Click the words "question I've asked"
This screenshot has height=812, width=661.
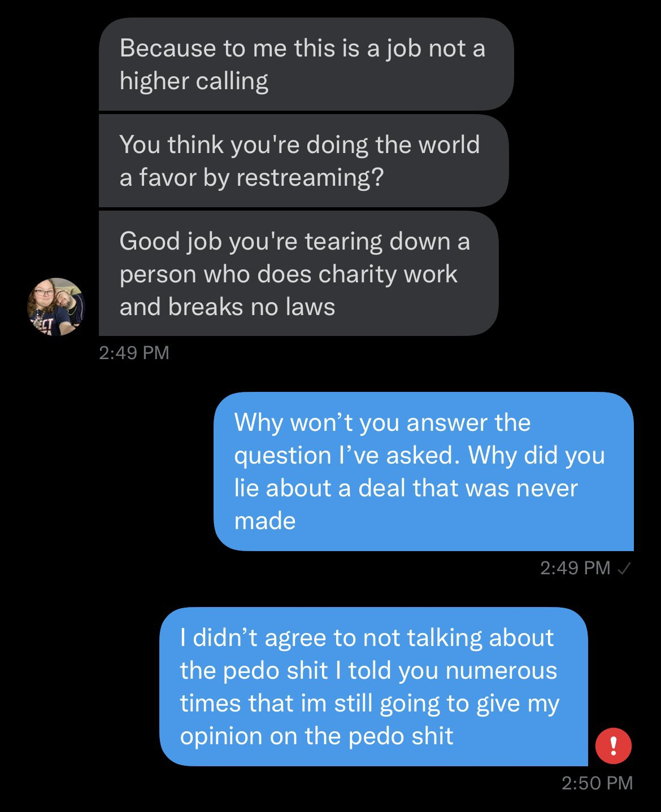coord(347,456)
